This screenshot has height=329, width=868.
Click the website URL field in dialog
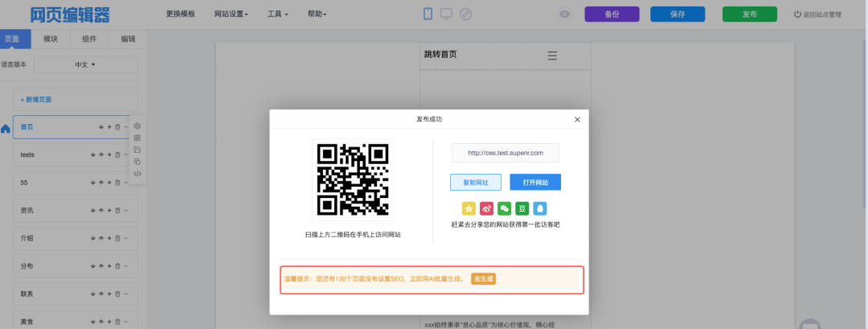(506, 153)
